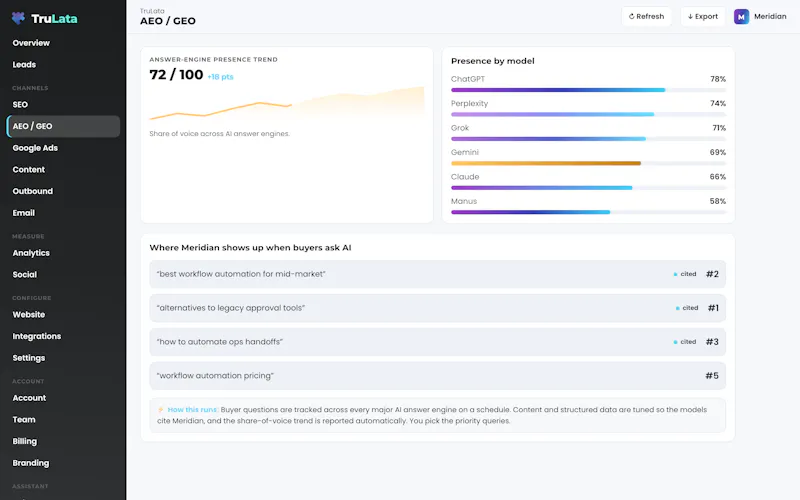
Task: Click the cited dot on legacy approval tools row
Action: point(677,308)
